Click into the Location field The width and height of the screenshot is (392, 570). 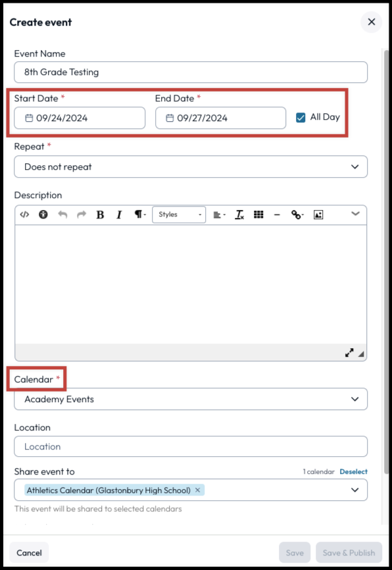191,446
